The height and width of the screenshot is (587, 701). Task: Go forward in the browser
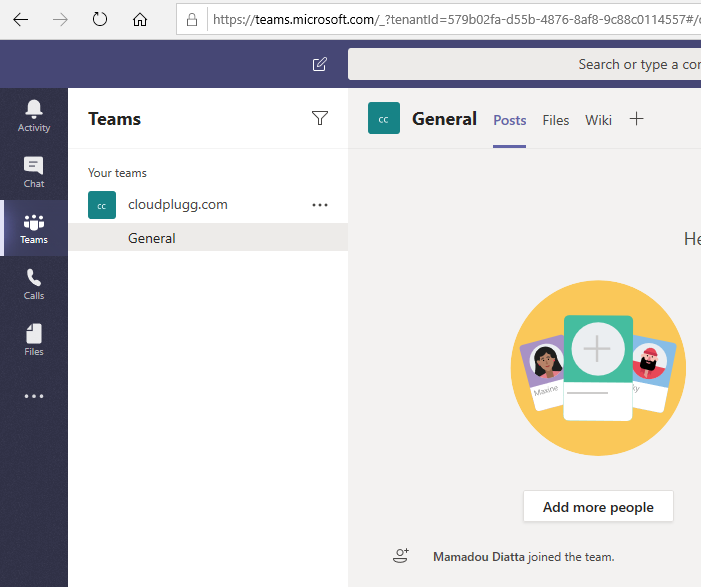[60, 20]
